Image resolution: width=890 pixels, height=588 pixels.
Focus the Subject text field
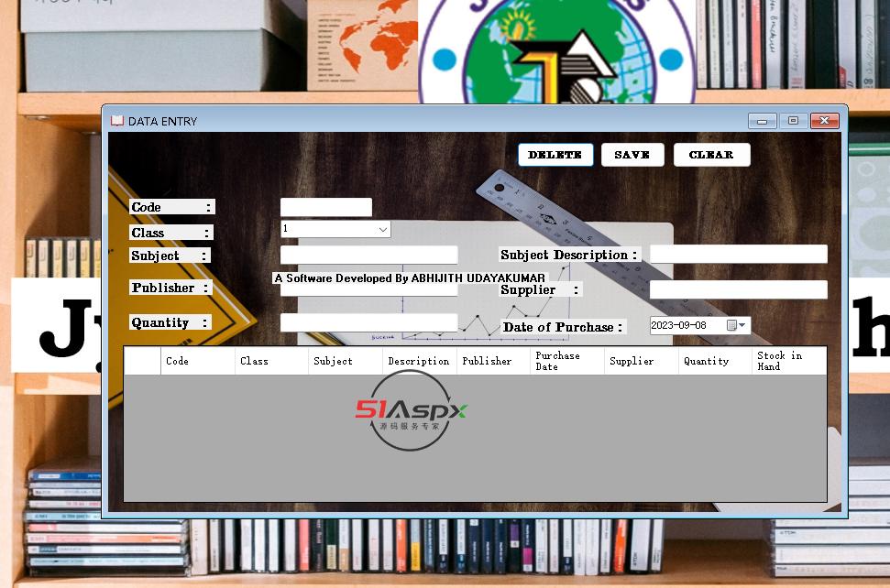coord(368,255)
